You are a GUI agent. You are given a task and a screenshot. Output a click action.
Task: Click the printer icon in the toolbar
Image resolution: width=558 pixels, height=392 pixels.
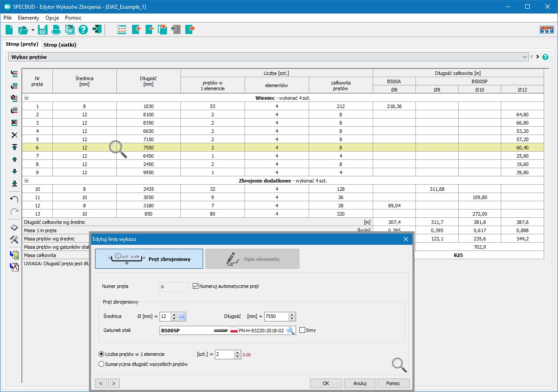click(x=56, y=30)
